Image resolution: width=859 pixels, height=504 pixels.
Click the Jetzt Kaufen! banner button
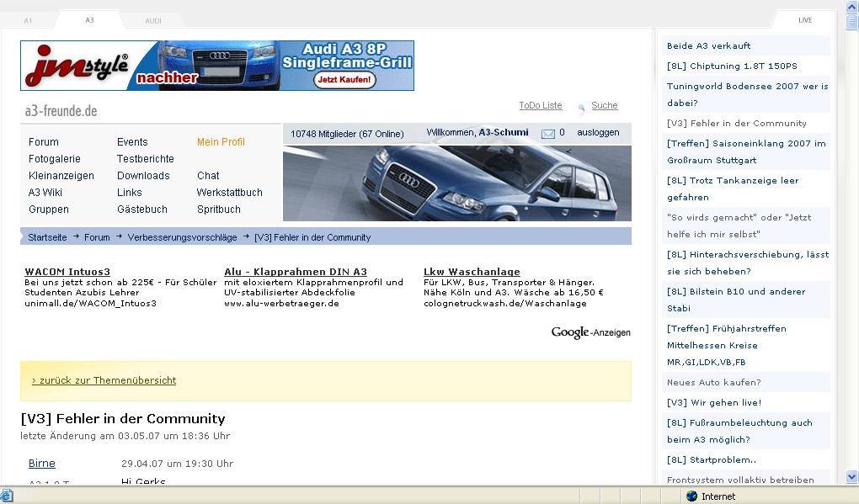[344, 80]
